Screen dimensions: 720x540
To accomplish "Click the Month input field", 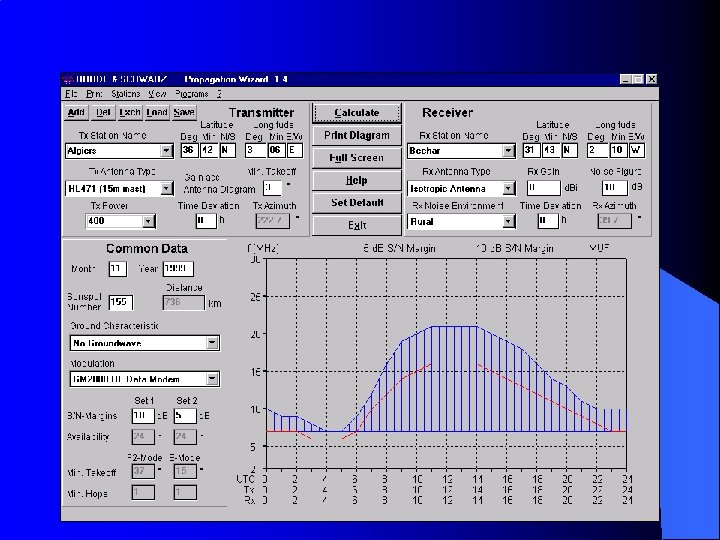I will 117,269.
